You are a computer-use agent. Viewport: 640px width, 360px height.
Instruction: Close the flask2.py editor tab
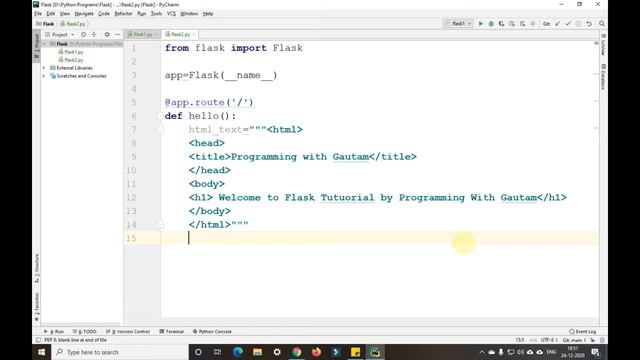(x=194, y=34)
